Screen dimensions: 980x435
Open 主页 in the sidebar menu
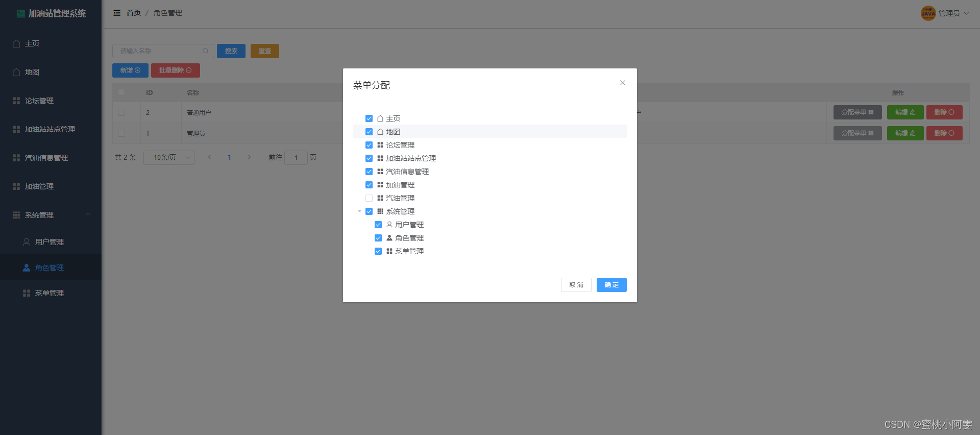point(51,43)
